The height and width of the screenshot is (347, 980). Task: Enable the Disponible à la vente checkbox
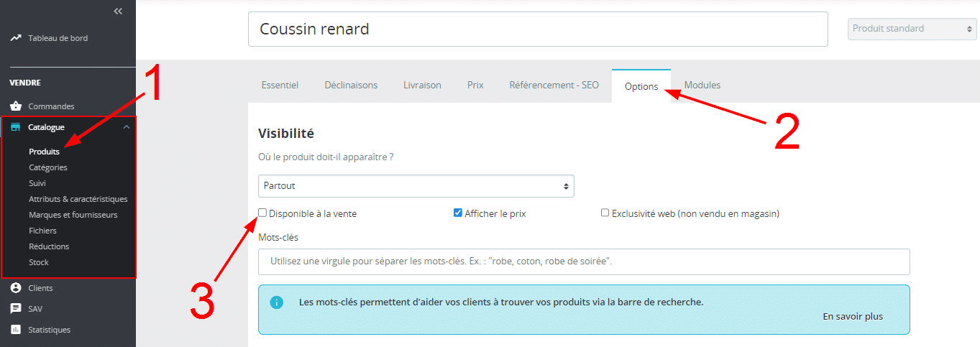(x=262, y=213)
